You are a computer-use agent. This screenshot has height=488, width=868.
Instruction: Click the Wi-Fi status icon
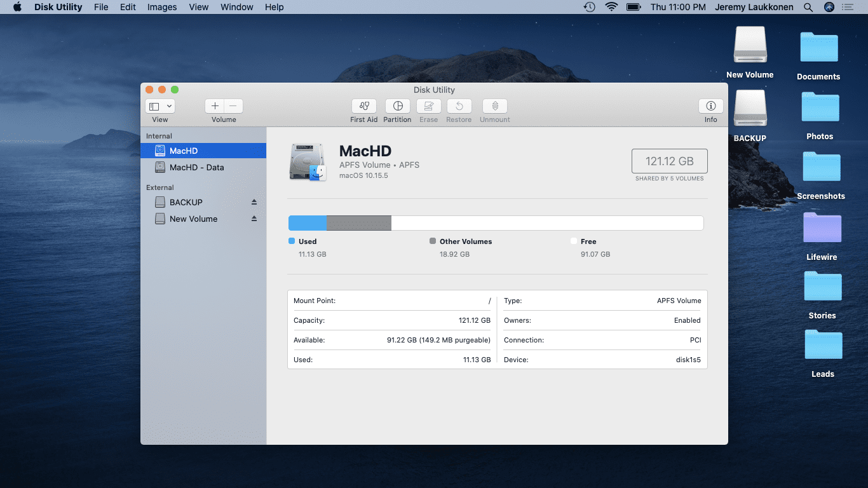pyautogui.click(x=611, y=7)
